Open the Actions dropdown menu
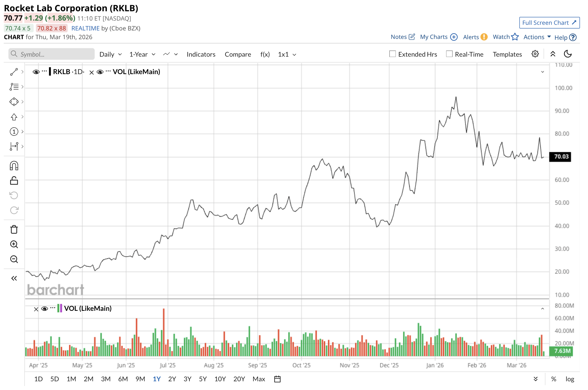This screenshot has height=390, width=588. (537, 37)
